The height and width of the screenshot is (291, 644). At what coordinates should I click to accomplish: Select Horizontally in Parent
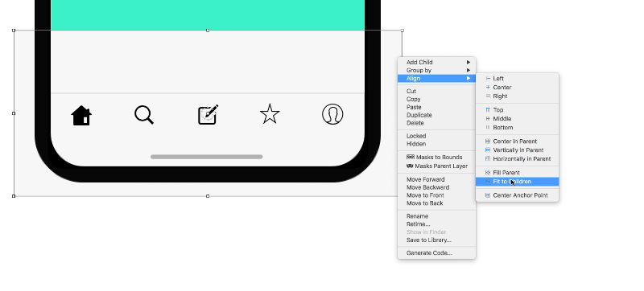(517, 158)
